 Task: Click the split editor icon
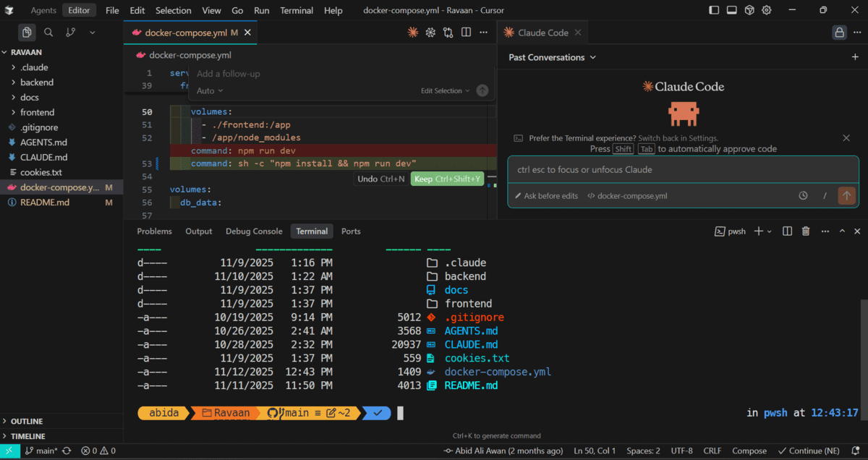(465, 32)
